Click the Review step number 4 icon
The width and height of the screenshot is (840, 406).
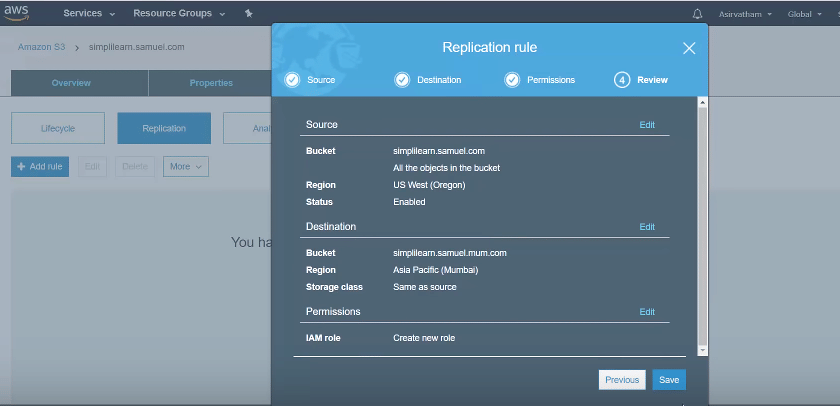point(621,80)
